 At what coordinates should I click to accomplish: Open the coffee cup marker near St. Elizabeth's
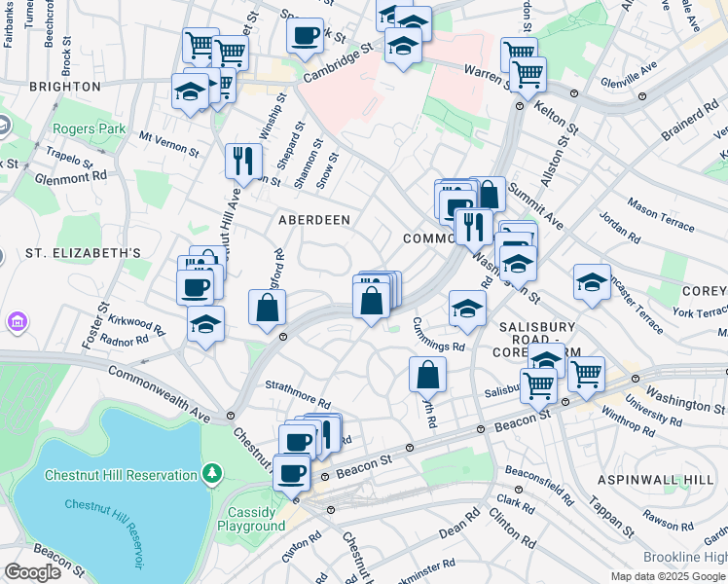pos(195,290)
